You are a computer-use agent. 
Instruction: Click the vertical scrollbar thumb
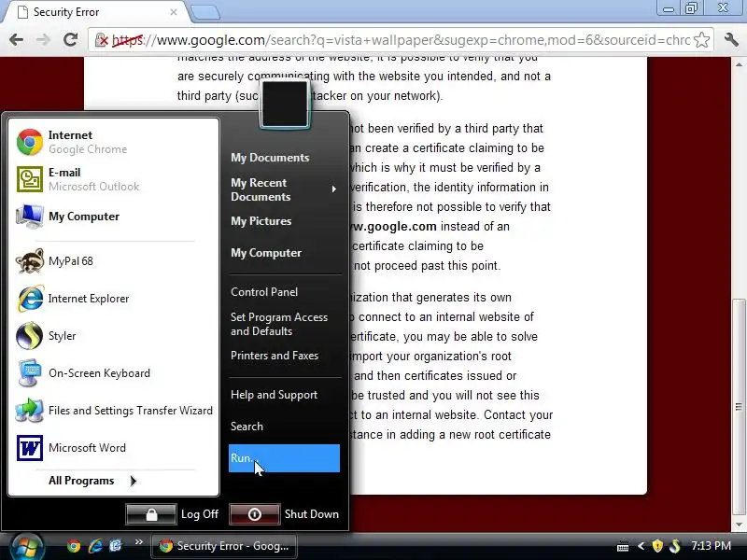(739, 406)
